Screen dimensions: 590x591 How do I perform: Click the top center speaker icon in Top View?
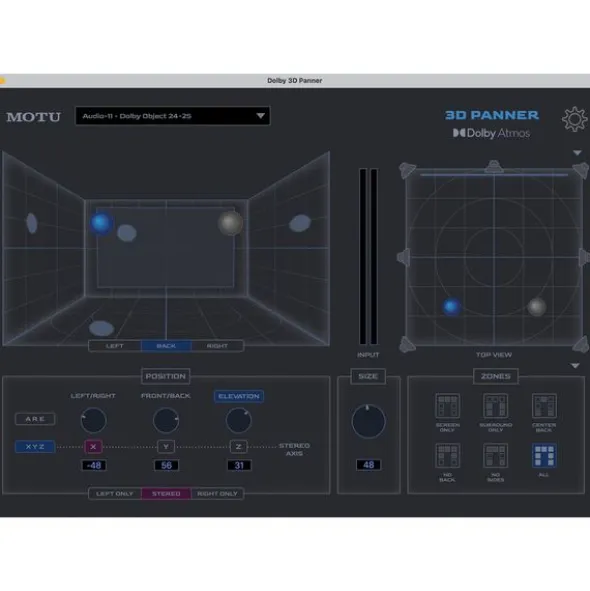[494, 166]
